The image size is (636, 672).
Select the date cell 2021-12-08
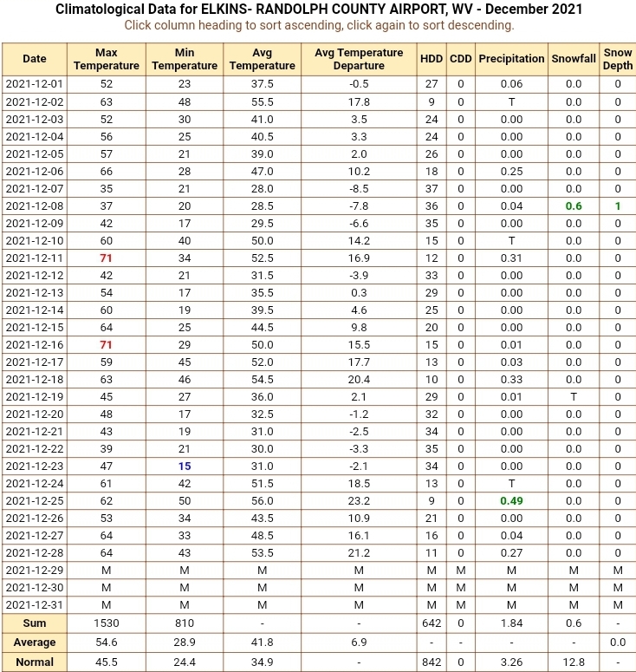coord(35,206)
